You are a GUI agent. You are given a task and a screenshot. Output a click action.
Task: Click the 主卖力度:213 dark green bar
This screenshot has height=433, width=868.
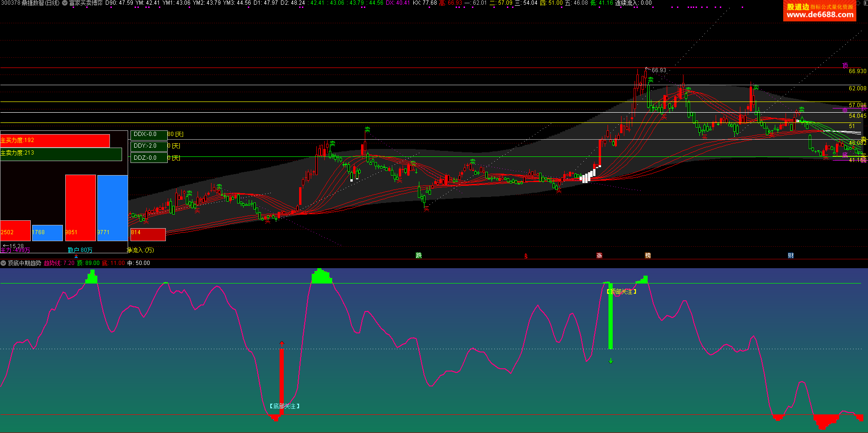61,154
